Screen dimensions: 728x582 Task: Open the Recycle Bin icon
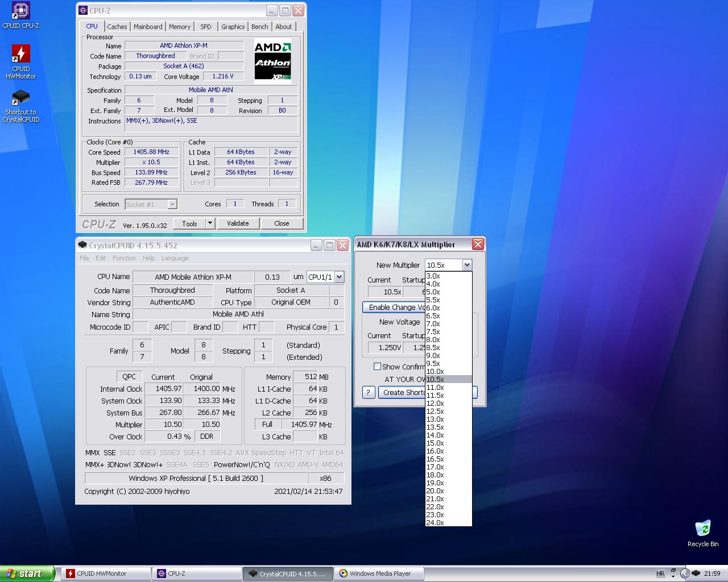(x=702, y=529)
